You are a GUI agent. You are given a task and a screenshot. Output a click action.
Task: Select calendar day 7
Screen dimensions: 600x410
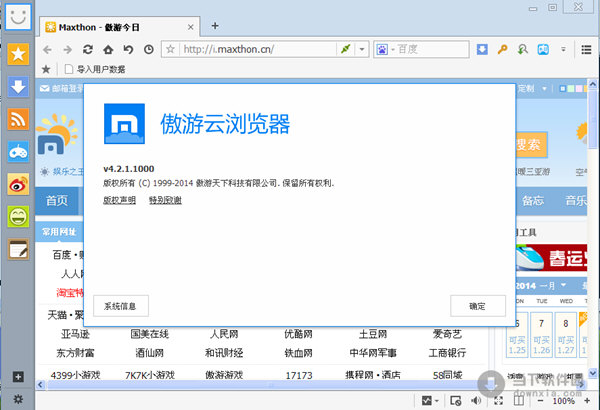point(541,335)
